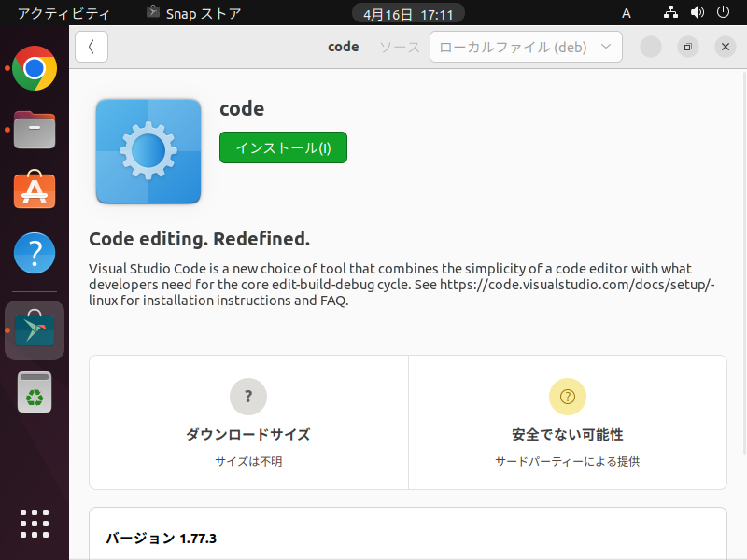The width and height of the screenshot is (747, 560).
Task: Click the 安全でない可能性 yellow warning icon
Action: pos(568,396)
